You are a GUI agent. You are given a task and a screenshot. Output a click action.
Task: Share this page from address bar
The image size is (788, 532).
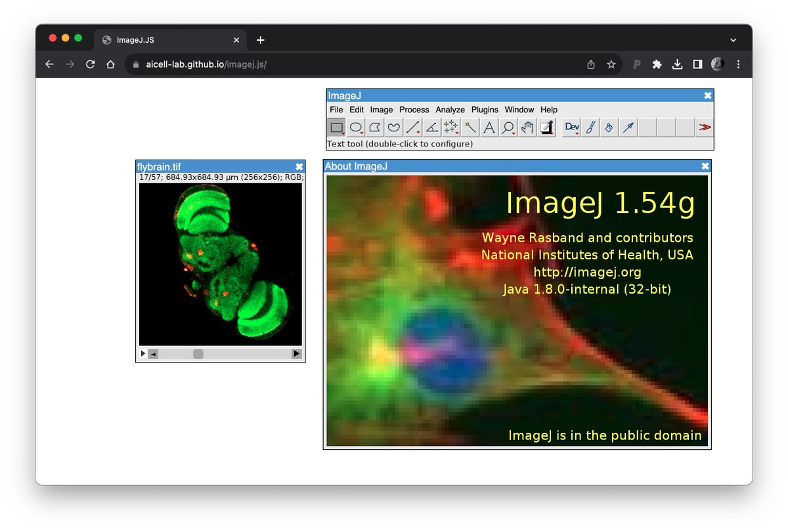[591, 64]
